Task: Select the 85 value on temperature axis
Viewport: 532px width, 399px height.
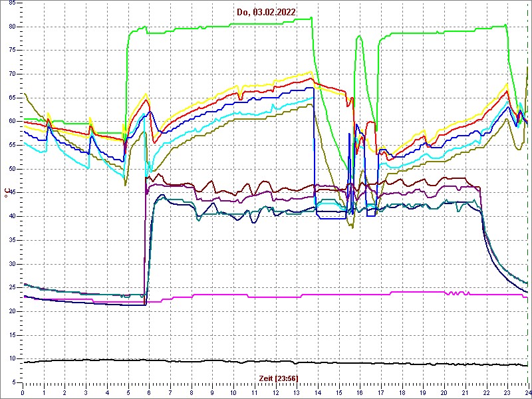Action: 11,3
